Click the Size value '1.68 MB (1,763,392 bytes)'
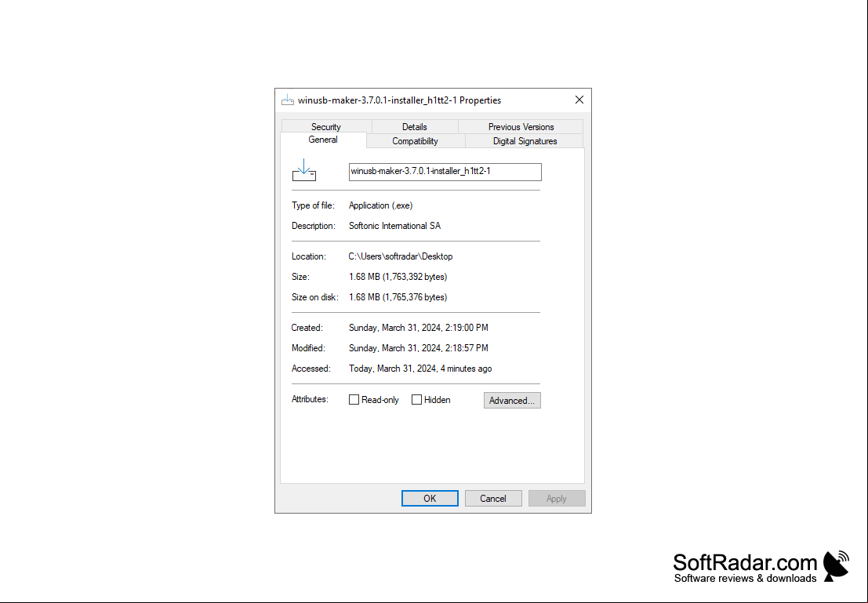Image resolution: width=868 pixels, height=603 pixels. pos(398,277)
